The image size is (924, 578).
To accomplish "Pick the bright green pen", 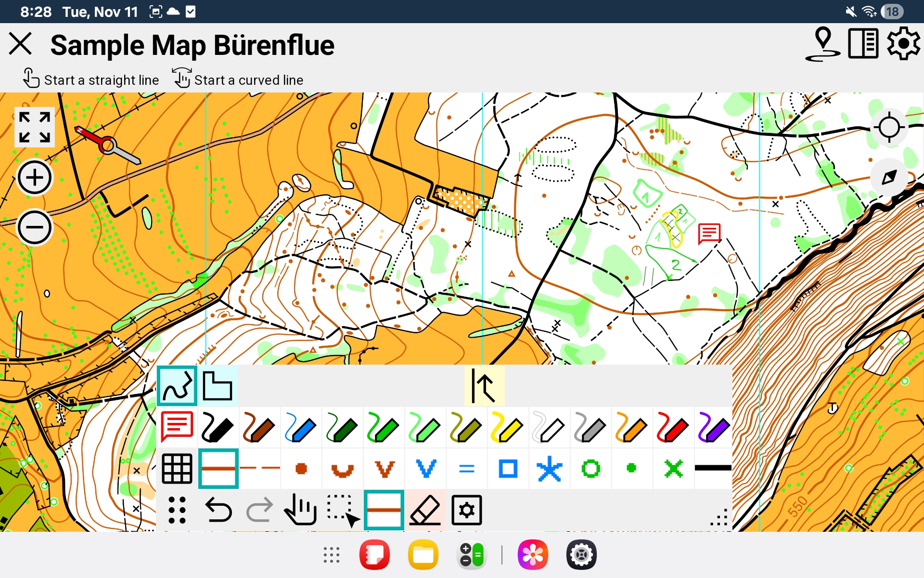I will 384,427.
